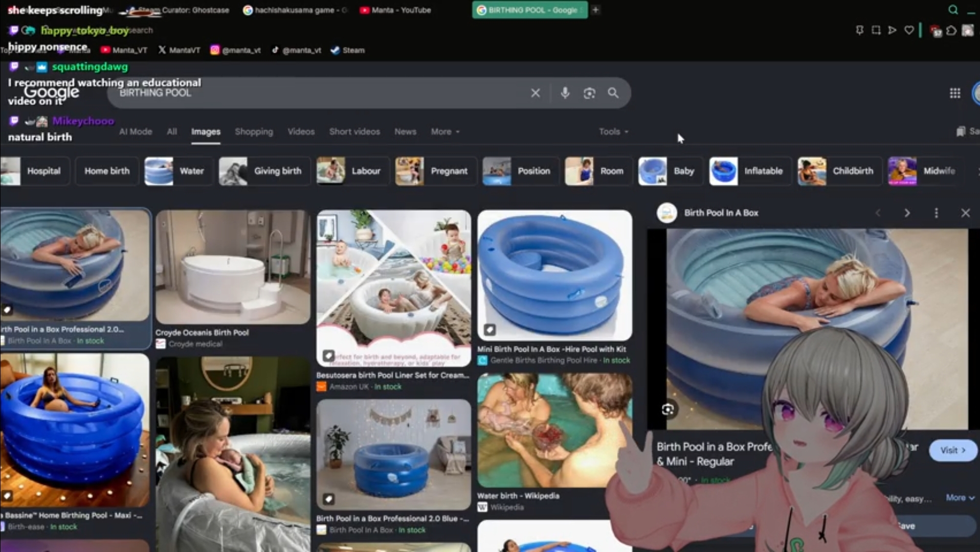The width and height of the screenshot is (980, 552).
Task: Filter images by Room chip
Action: pos(597,171)
